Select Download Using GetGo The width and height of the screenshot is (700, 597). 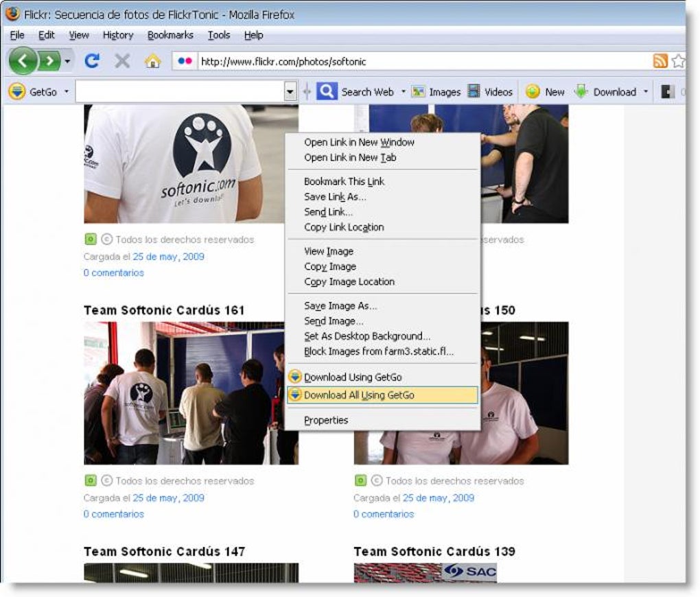[382, 377]
